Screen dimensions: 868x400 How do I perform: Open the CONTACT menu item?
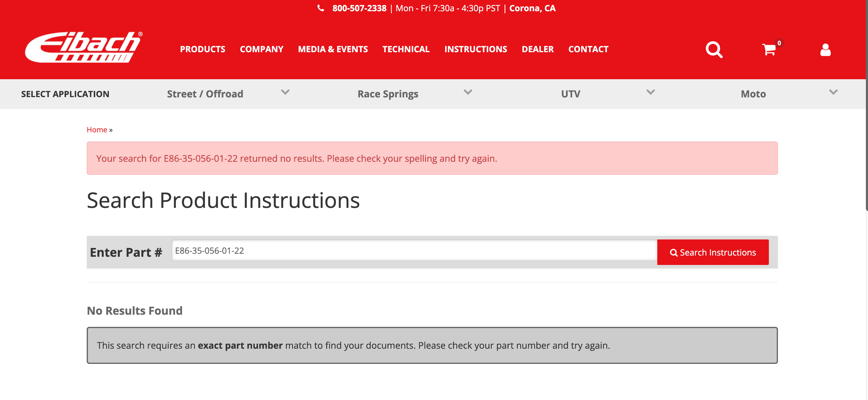pyautogui.click(x=588, y=49)
